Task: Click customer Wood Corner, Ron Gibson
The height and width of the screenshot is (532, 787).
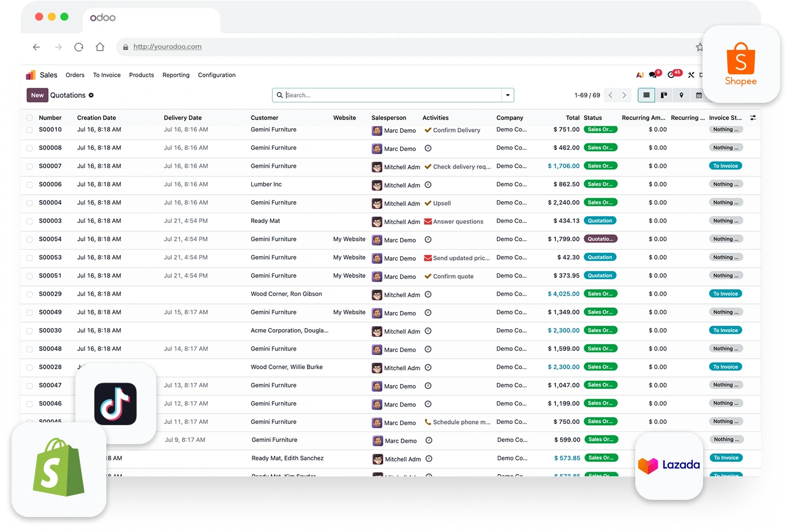Action: click(x=286, y=294)
